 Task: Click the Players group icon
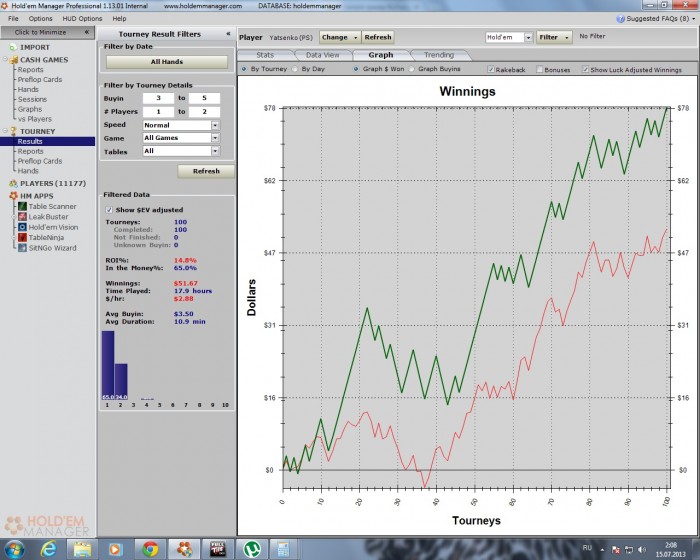point(13,184)
